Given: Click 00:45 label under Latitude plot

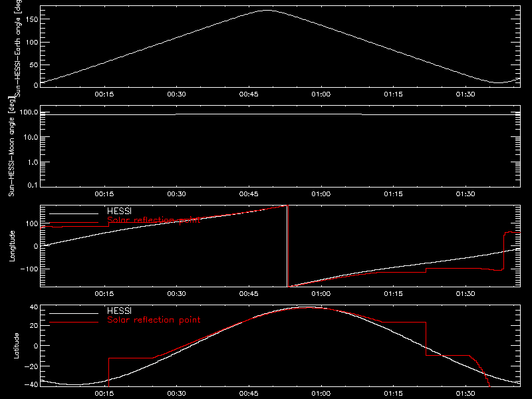Looking at the screenshot, I should coord(249,393).
